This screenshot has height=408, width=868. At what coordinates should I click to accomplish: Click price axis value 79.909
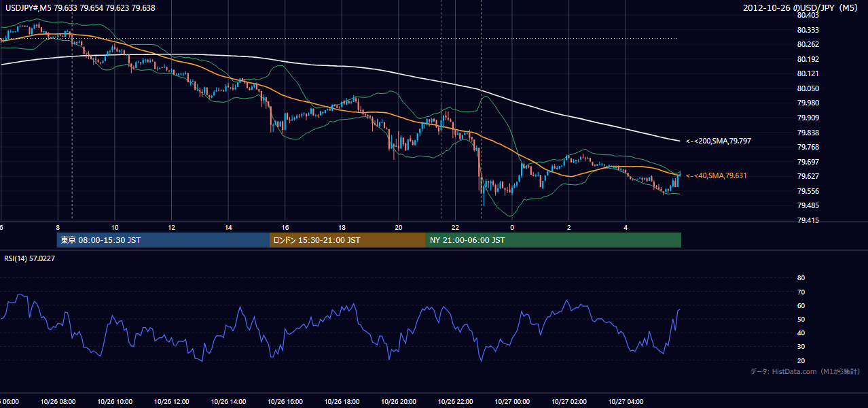point(808,118)
